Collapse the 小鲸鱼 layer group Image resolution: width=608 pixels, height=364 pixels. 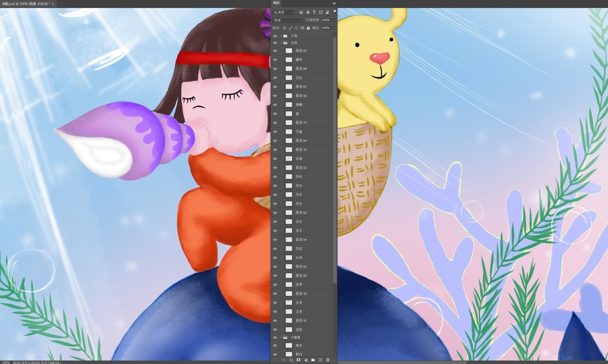tap(281, 338)
